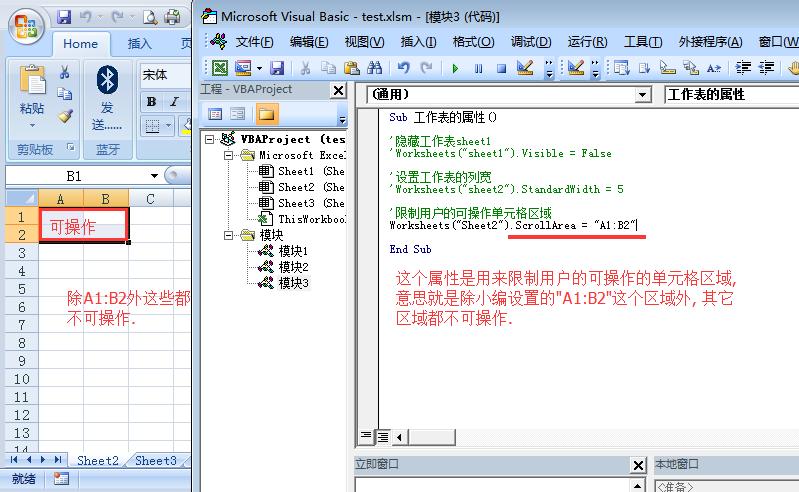
Task: Close the 立即窗口 immediate window
Action: pyautogui.click(x=638, y=464)
